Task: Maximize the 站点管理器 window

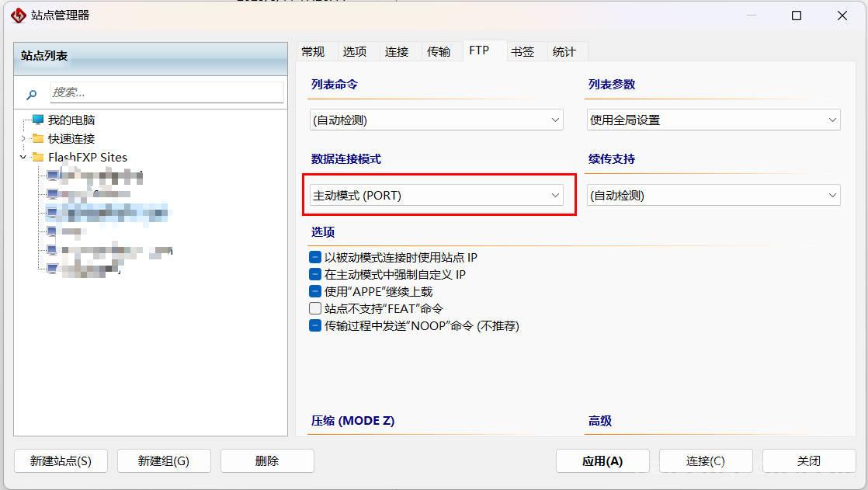Action: [797, 16]
